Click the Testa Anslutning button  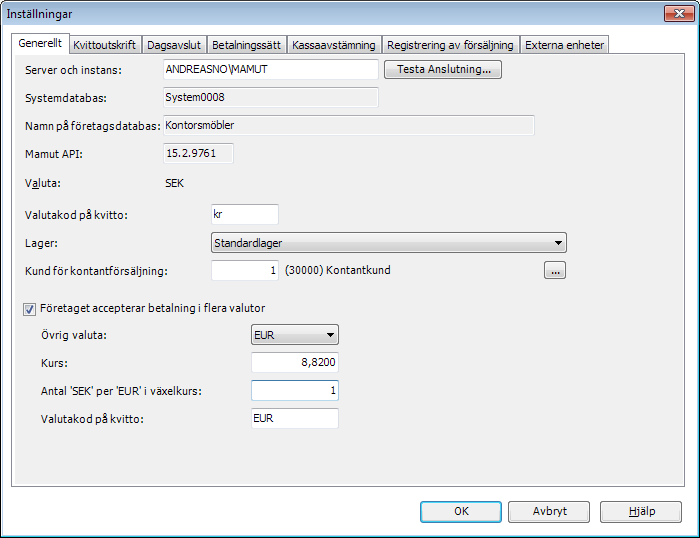click(x=443, y=70)
